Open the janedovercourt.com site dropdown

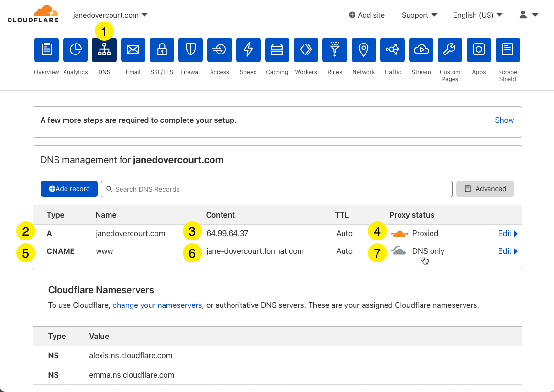coord(110,15)
